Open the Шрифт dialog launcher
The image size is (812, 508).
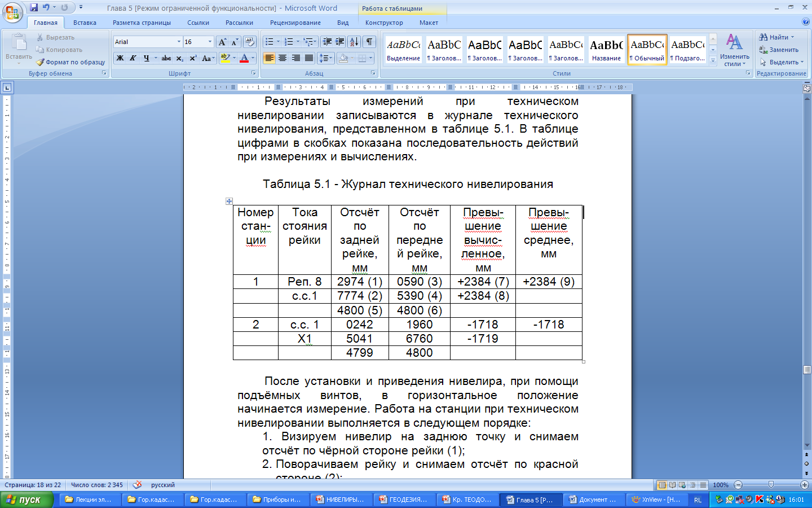253,73
